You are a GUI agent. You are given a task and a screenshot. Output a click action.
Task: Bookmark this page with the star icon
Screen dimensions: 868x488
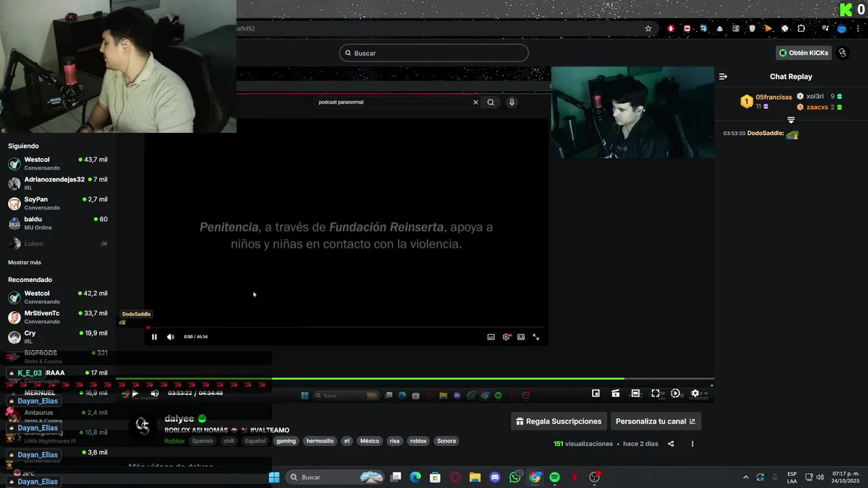648,28
